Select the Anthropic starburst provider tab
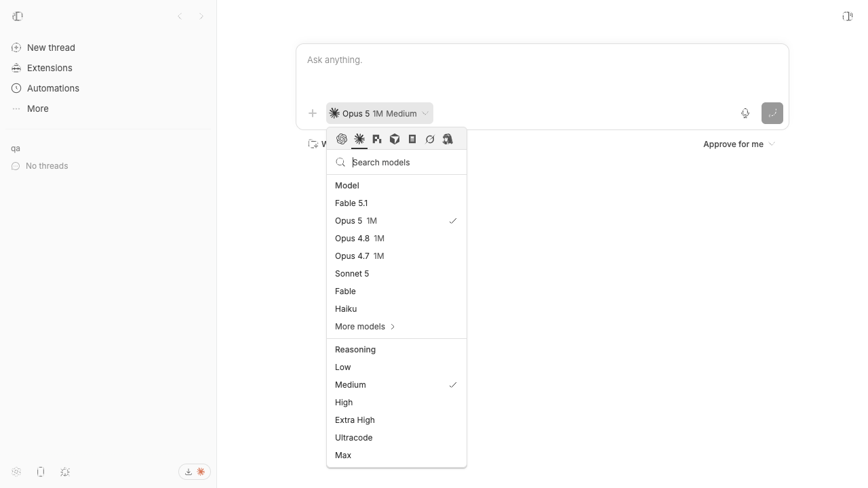Image resolution: width=868 pixels, height=488 pixels. pyautogui.click(x=359, y=139)
